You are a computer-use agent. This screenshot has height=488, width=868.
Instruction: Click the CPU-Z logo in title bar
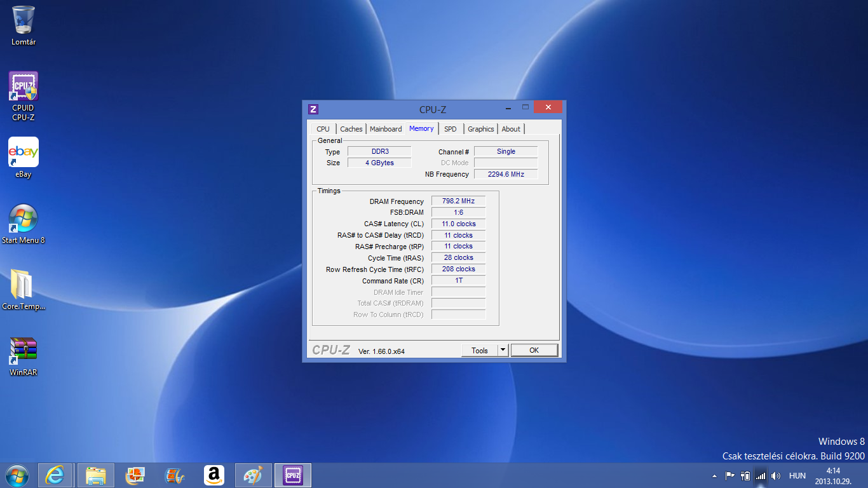tap(313, 109)
